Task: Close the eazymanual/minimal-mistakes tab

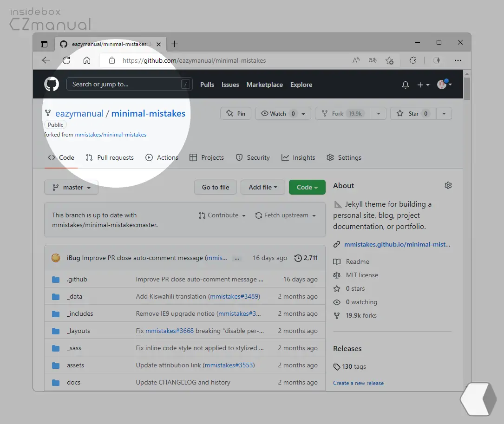Action: click(158, 45)
